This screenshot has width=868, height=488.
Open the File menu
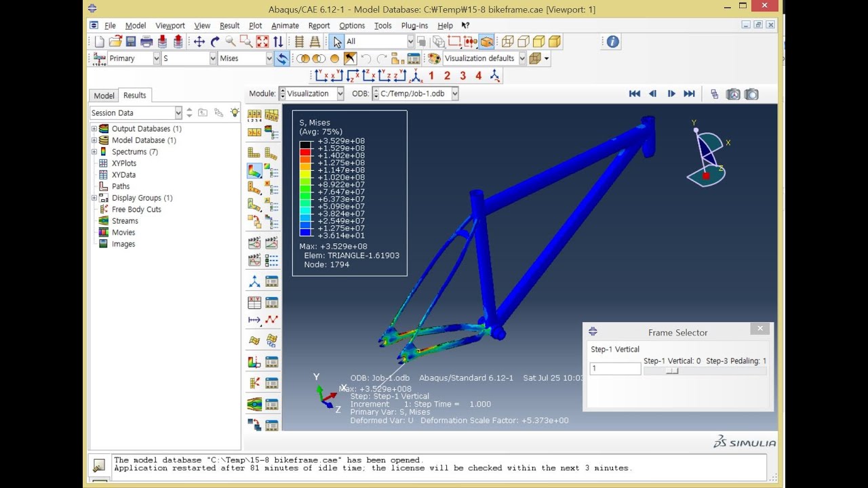(110, 26)
